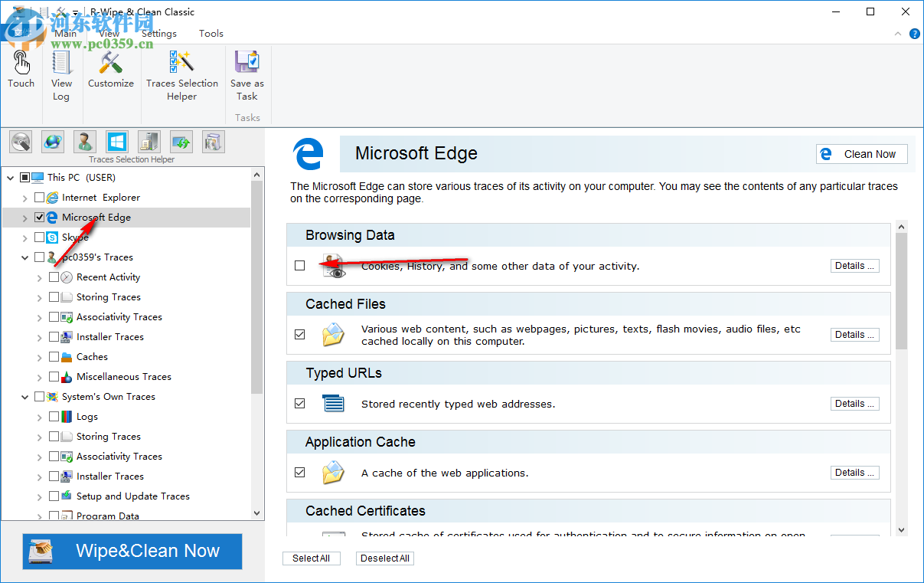Tick the Internet Explorer checkbox in tree
Viewport: 924px width, 583px height.
[39, 198]
